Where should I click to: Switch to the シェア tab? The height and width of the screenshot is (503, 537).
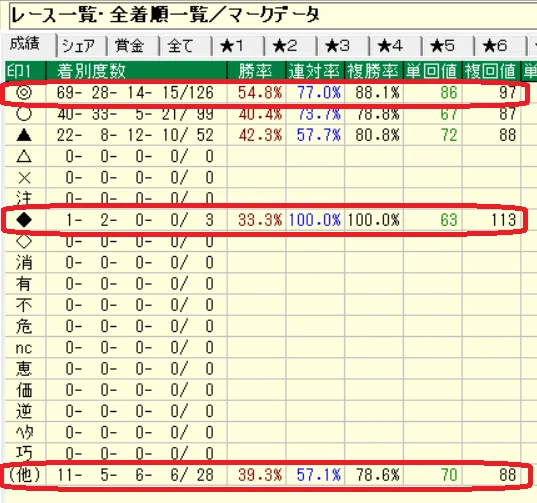click(82, 46)
